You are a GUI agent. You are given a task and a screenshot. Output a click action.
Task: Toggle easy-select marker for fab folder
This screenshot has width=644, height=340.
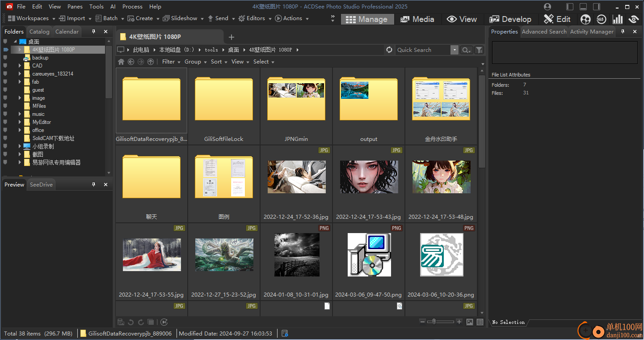click(x=5, y=82)
